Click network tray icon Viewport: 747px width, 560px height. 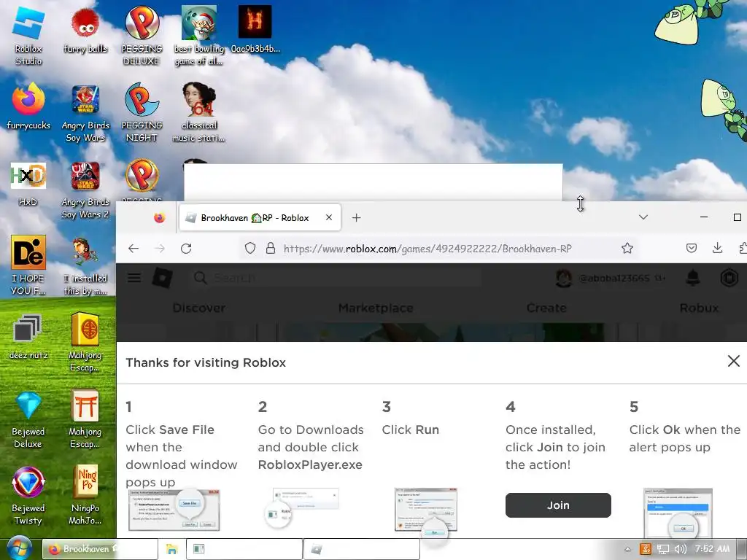coord(663,549)
